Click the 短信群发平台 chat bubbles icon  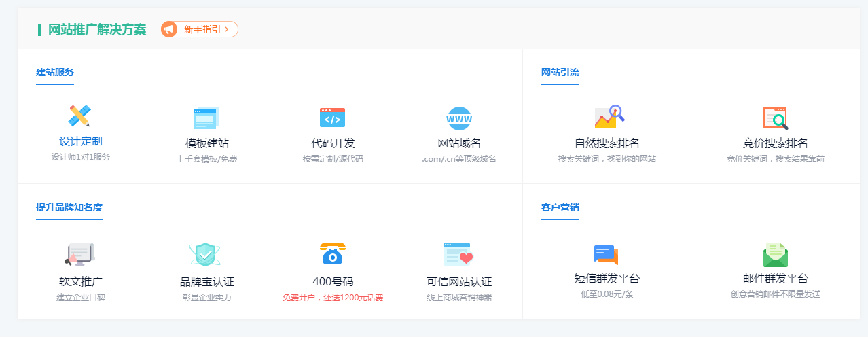[607, 255]
